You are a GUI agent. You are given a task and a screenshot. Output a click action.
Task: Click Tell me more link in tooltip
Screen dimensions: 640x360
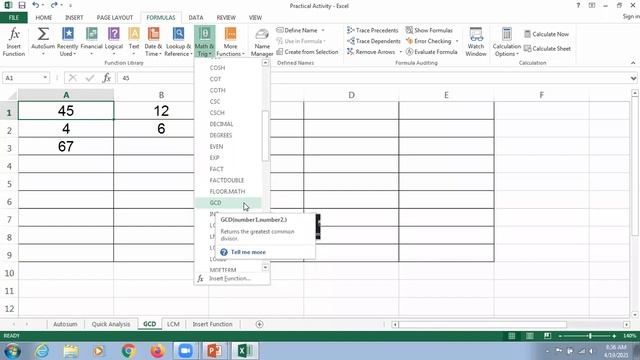click(x=248, y=252)
